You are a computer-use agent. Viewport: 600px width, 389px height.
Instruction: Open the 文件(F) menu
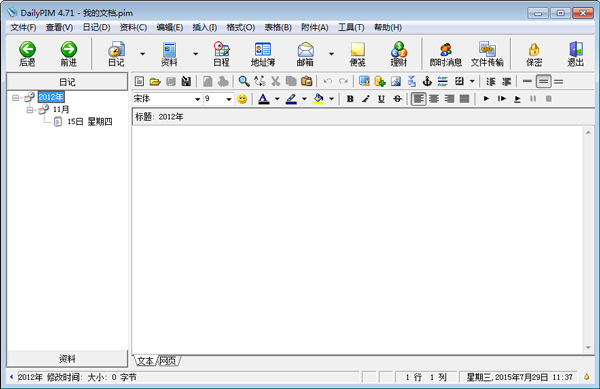click(23, 28)
